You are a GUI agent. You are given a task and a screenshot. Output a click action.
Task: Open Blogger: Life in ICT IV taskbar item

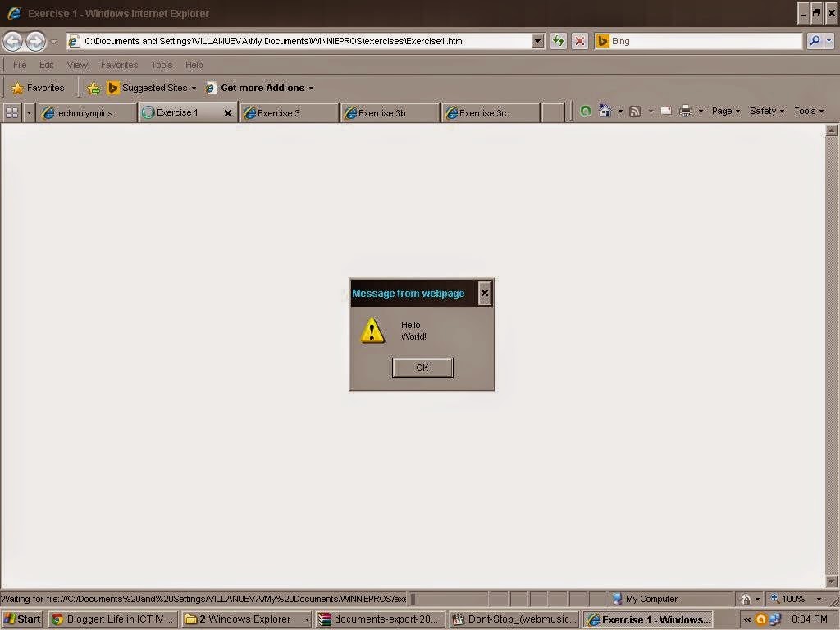[112, 619]
